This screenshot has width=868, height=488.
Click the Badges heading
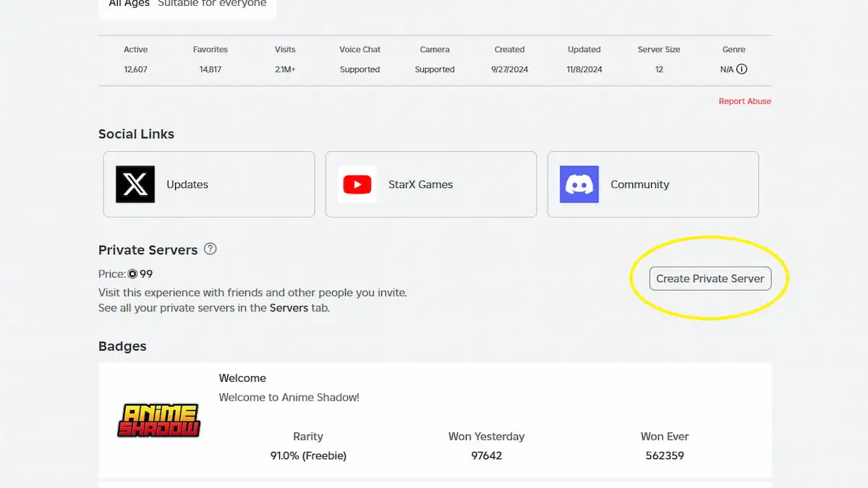coord(122,346)
